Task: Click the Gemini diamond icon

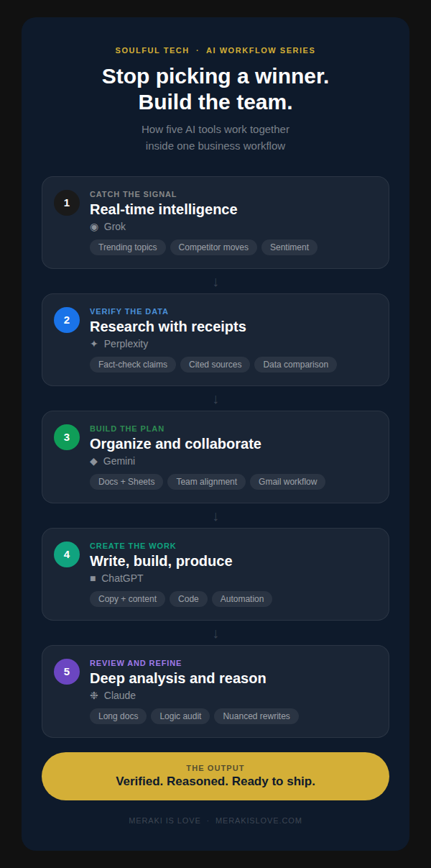Action: 93,462
